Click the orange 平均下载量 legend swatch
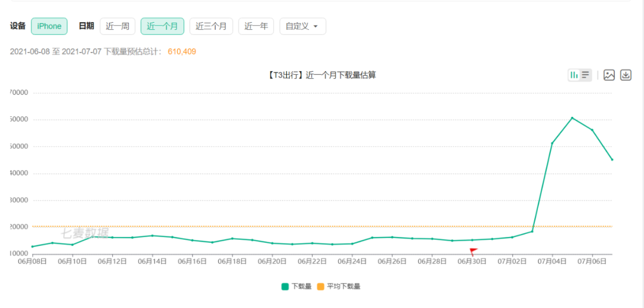This screenshot has width=644, height=308. click(x=320, y=287)
